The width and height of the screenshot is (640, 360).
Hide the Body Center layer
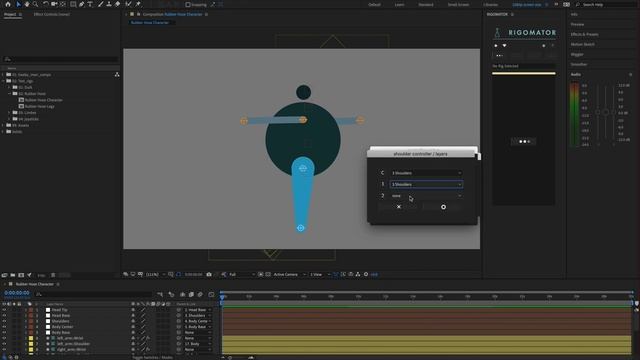(4, 327)
